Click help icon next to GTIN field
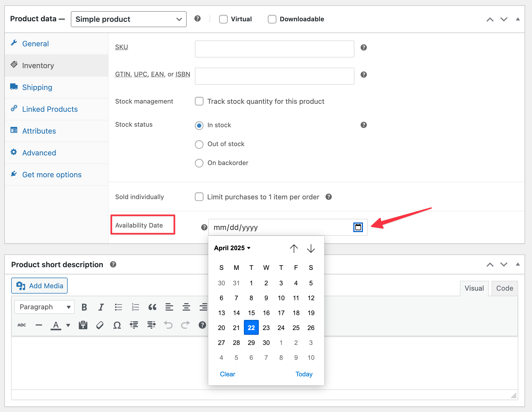This screenshot has width=532, height=412. pyautogui.click(x=364, y=75)
